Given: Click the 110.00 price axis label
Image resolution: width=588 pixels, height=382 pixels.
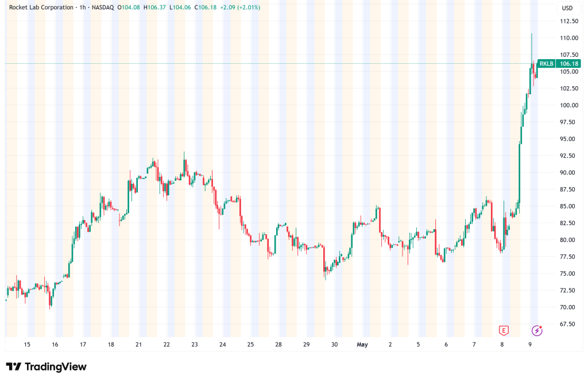Looking at the screenshot, I should [x=569, y=38].
